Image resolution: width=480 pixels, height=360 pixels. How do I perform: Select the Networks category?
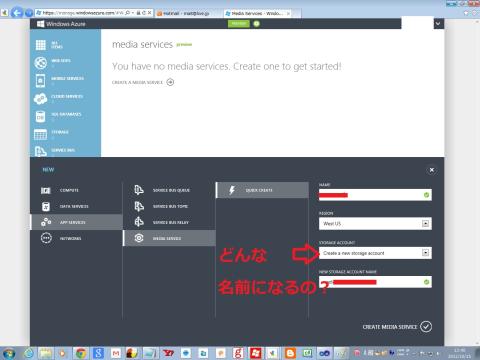coord(77,238)
